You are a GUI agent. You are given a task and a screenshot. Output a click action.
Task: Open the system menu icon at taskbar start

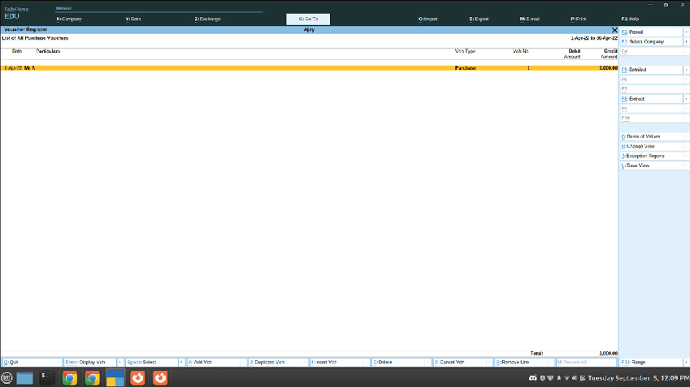(x=7, y=378)
